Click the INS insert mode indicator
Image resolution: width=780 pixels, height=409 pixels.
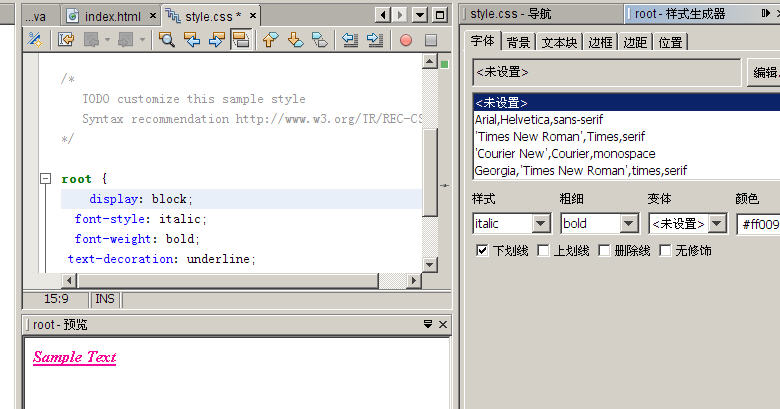pyautogui.click(x=104, y=299)
